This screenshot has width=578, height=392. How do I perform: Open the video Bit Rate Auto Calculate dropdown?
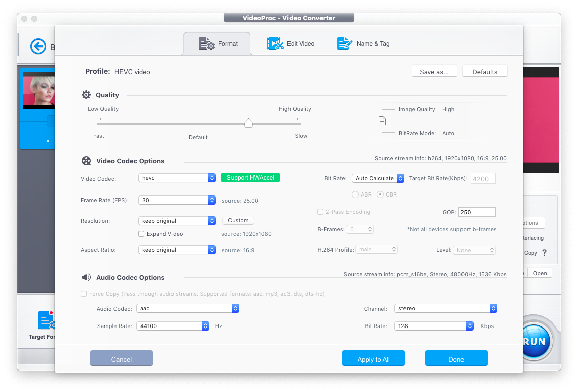(x=378, y=178)
